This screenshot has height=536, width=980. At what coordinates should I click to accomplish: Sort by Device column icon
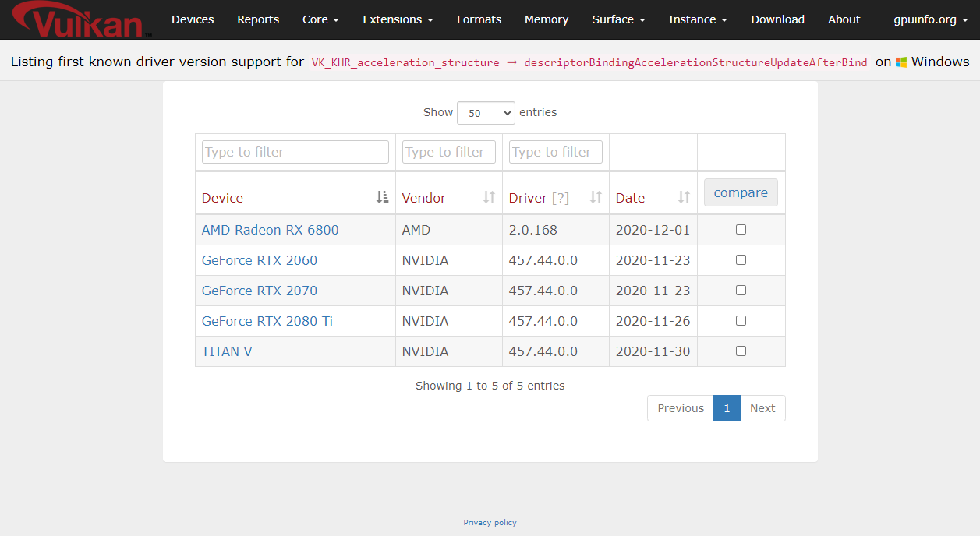[382, 197]
